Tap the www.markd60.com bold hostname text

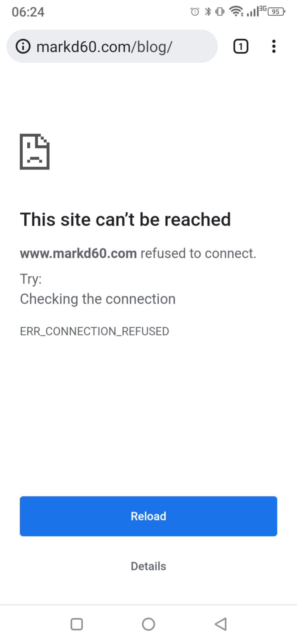(78, 253)
